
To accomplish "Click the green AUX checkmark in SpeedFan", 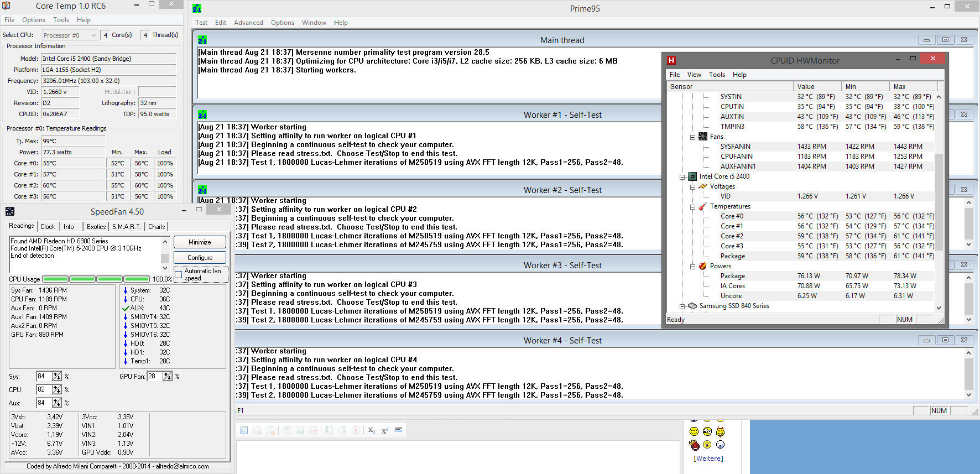I will pyautogui.click(x=126, y=308).
